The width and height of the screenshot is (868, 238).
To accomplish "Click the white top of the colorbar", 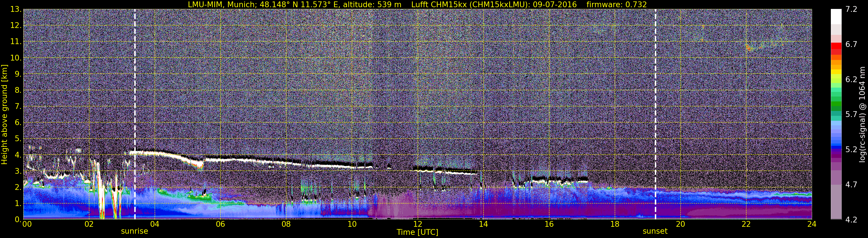I will (x=836, y=16).
